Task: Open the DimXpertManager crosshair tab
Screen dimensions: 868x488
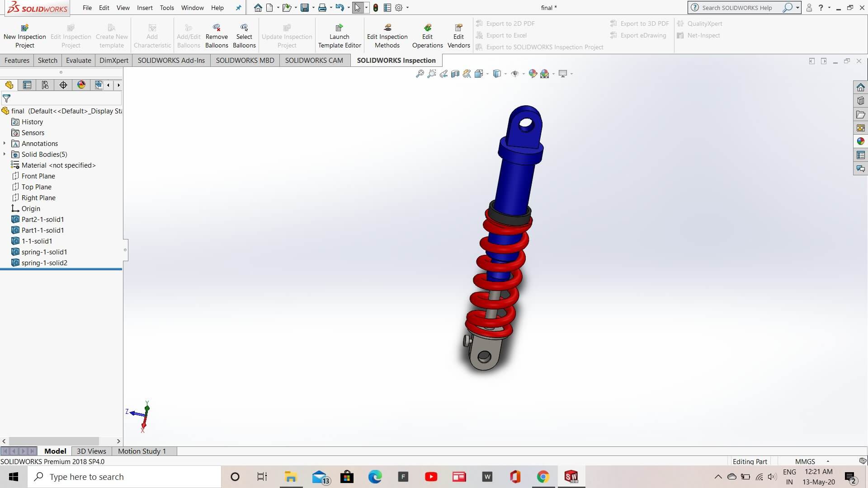Action: point(63,85)
